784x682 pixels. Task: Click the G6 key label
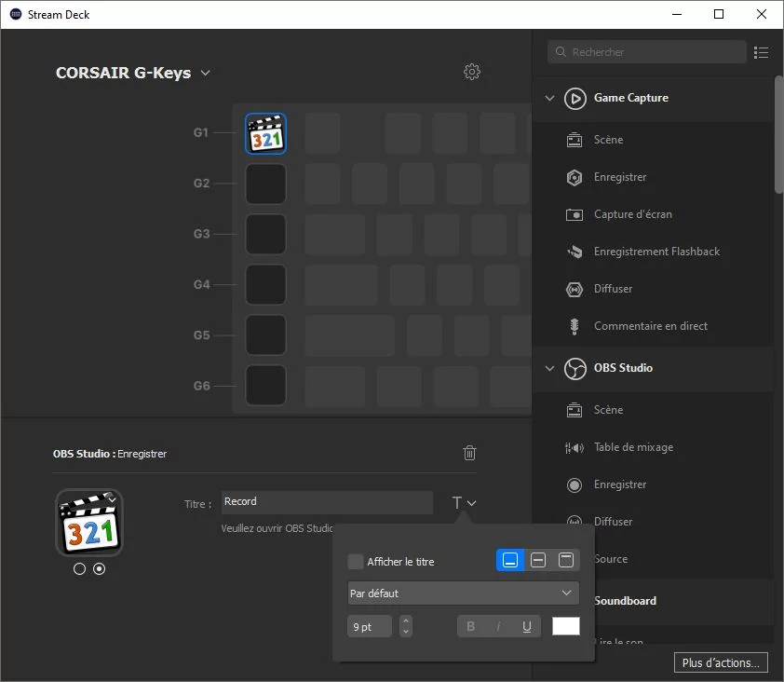[x=201, y=386]
